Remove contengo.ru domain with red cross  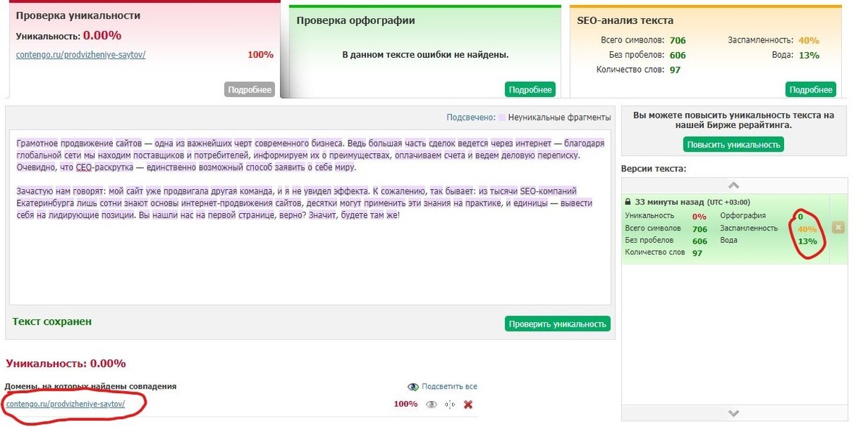(468, 405)
